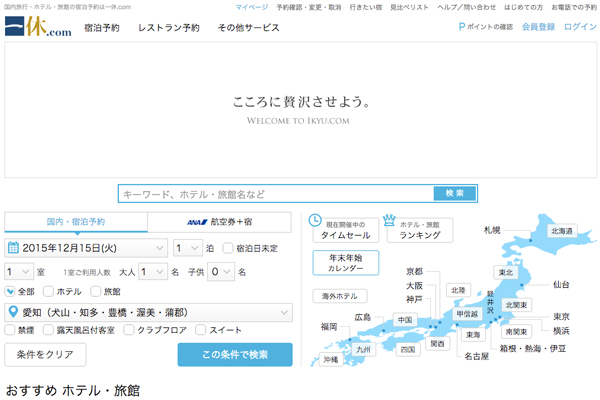Click ログイン link
The width and height of the screenshot is (600, 400).
(x=580, y=27)
